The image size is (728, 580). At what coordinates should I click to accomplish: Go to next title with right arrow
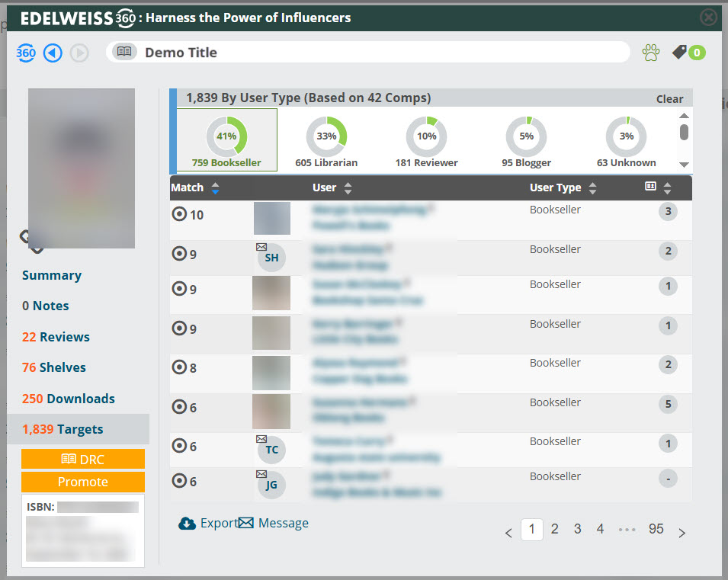pos(79,53)
